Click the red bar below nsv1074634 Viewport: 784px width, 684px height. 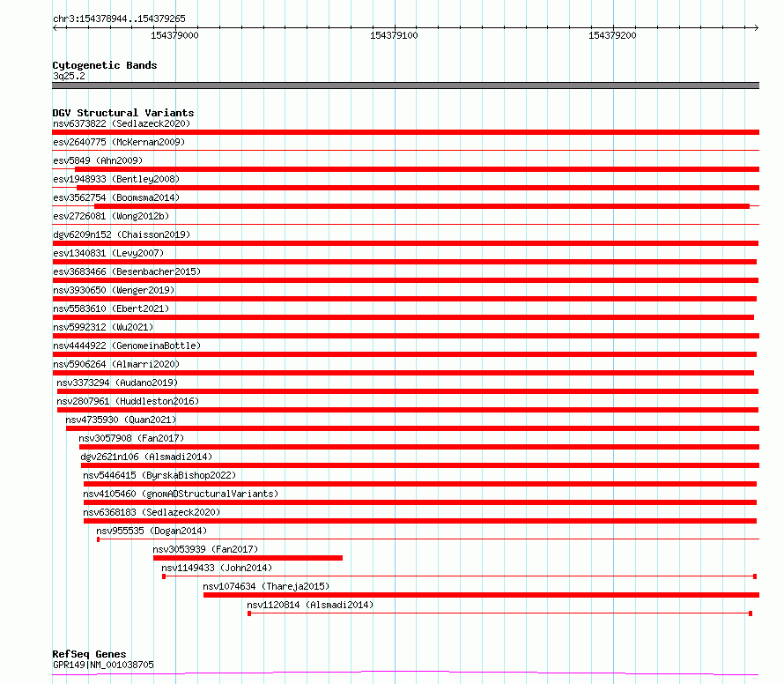coord(482,595)
